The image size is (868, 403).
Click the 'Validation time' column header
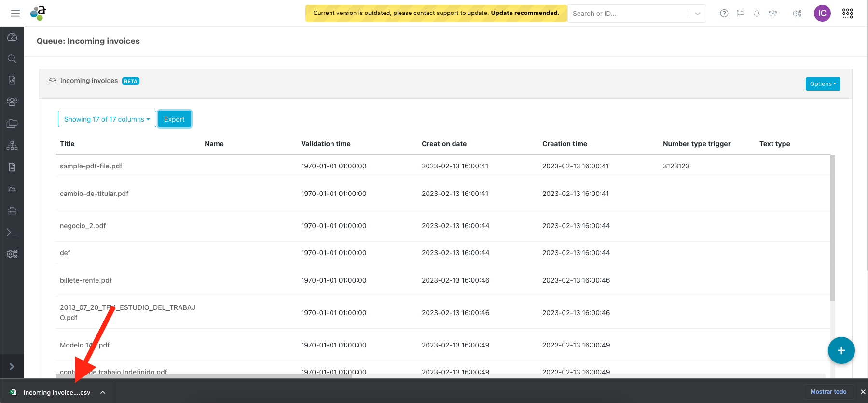[326, 144]
